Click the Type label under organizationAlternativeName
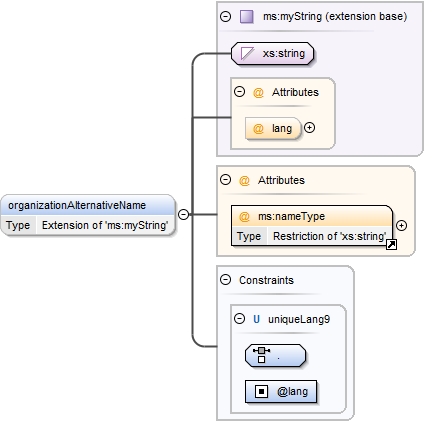Image resolution: width=441 pixels, height=422 pixels. (x=18, y=225)
